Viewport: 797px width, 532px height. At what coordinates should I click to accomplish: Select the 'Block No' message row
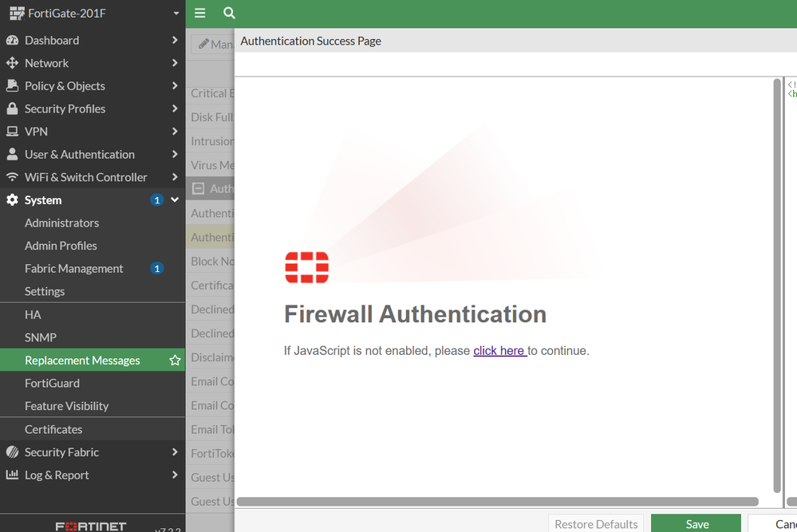[211, 261]
